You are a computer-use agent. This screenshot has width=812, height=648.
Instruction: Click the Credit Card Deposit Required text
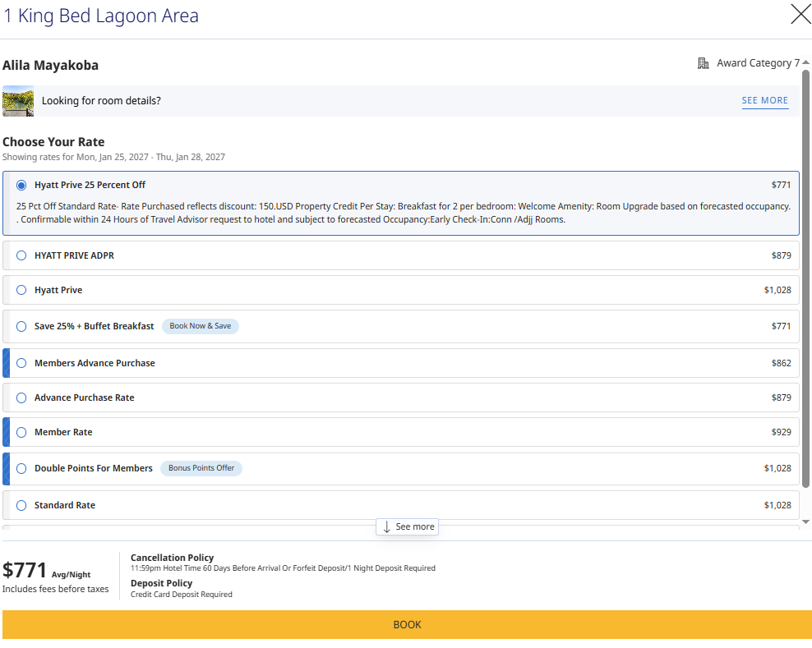pos(182,594)
